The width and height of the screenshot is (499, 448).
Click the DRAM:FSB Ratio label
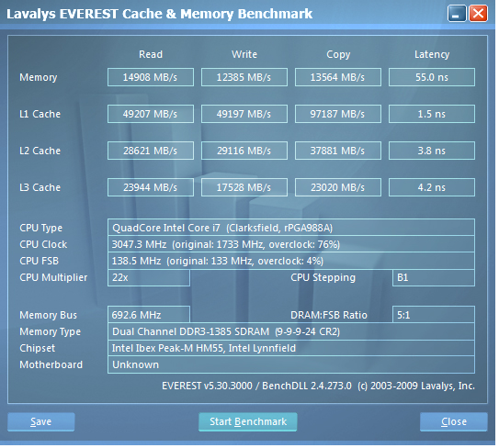point(329,315)
